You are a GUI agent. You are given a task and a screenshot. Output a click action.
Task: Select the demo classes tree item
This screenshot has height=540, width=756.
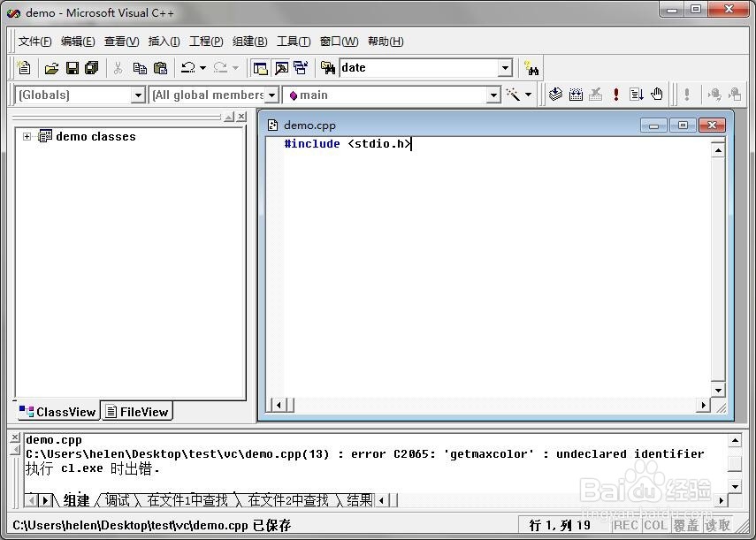95,136
